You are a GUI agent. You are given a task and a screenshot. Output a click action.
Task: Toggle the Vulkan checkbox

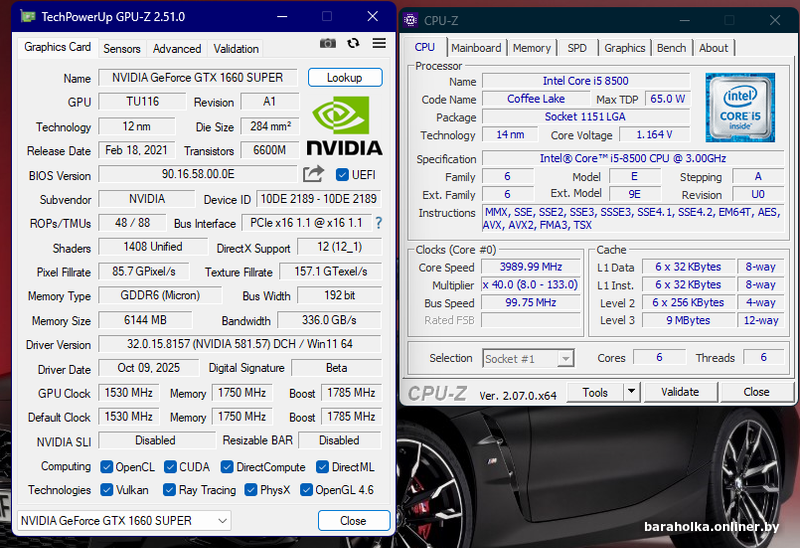pos(107,490)
